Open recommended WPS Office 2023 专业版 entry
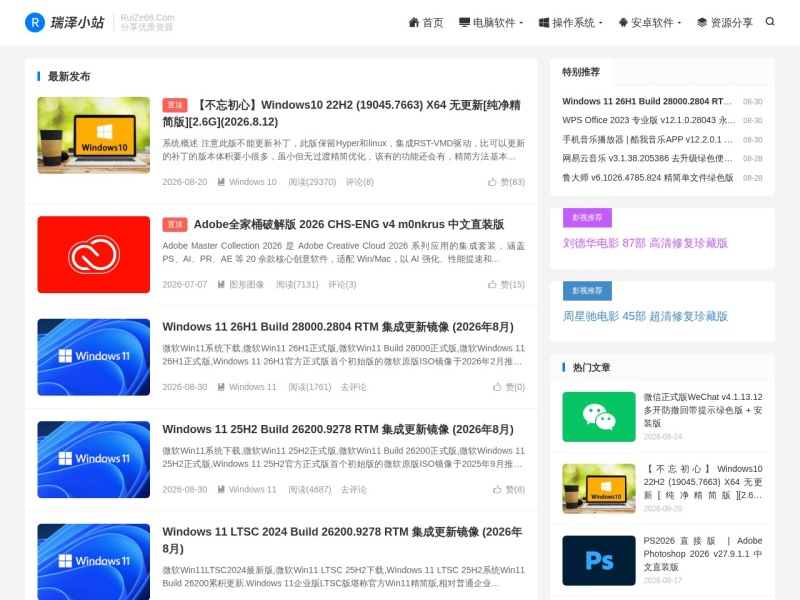 [x=648, y=120]
